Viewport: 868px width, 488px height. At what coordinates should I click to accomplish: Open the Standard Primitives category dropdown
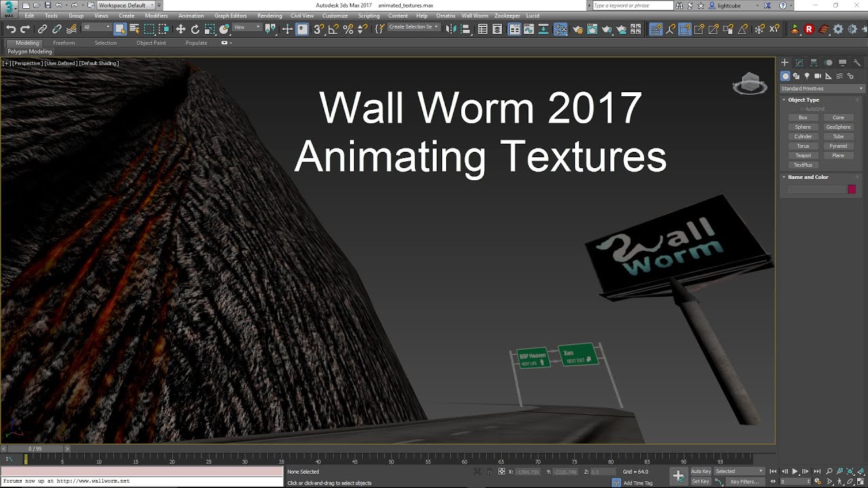tap(822, 89)
